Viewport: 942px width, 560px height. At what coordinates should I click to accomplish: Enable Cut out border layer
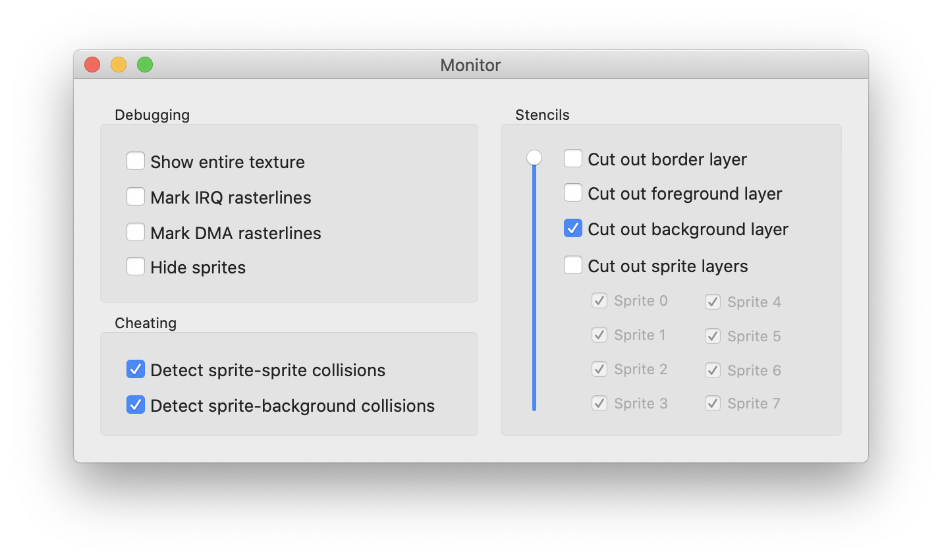tap(573, 158)
